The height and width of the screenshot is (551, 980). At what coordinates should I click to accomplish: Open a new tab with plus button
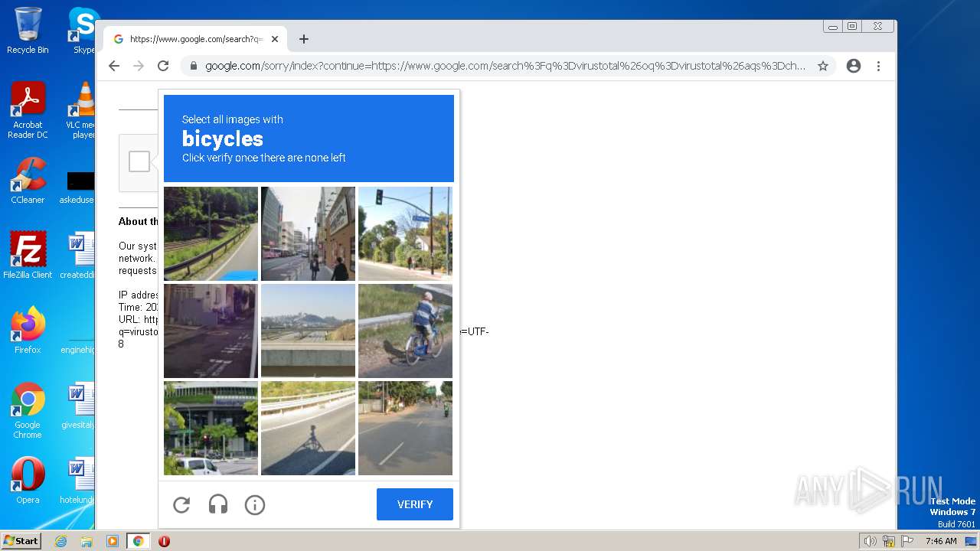[x=304, y=39]
